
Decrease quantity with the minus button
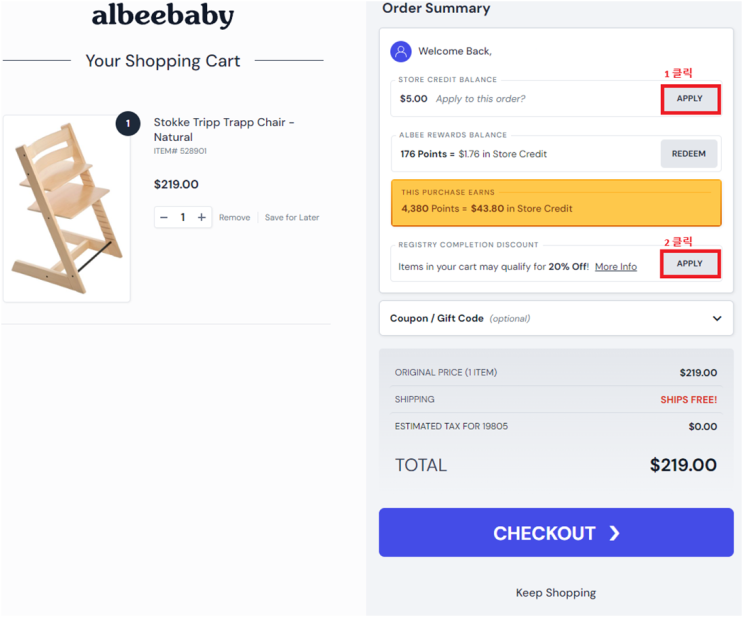pos(164,217)
